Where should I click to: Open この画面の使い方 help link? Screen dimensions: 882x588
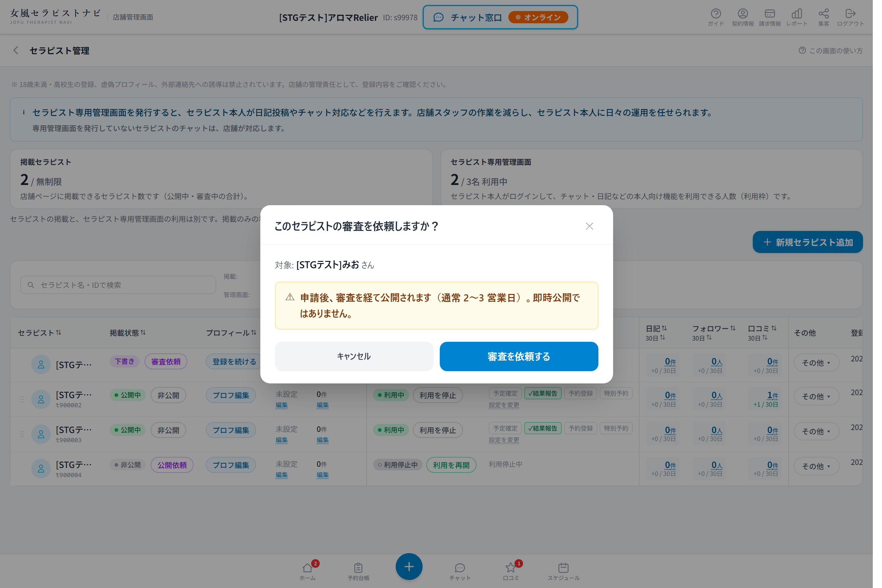point(830,51)
